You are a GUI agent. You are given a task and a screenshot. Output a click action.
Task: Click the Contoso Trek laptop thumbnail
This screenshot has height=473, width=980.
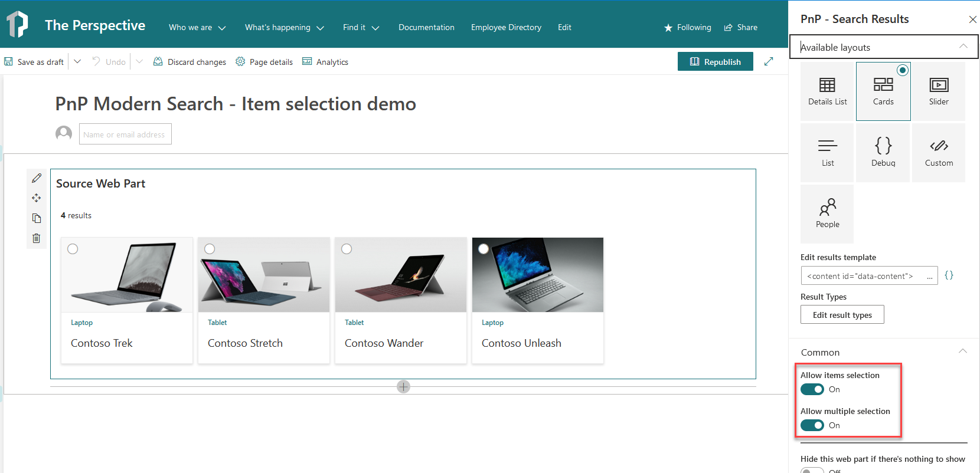coord(127,275)
